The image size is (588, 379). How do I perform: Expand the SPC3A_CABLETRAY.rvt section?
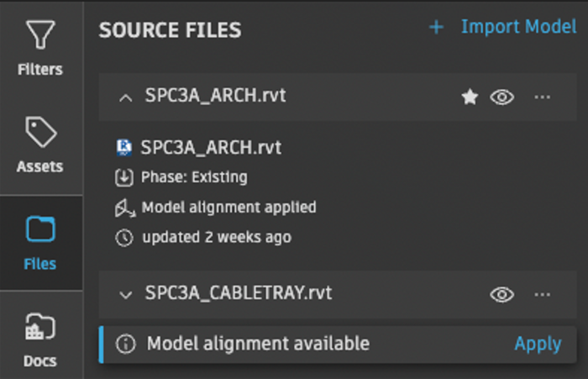tap(126, 294)
